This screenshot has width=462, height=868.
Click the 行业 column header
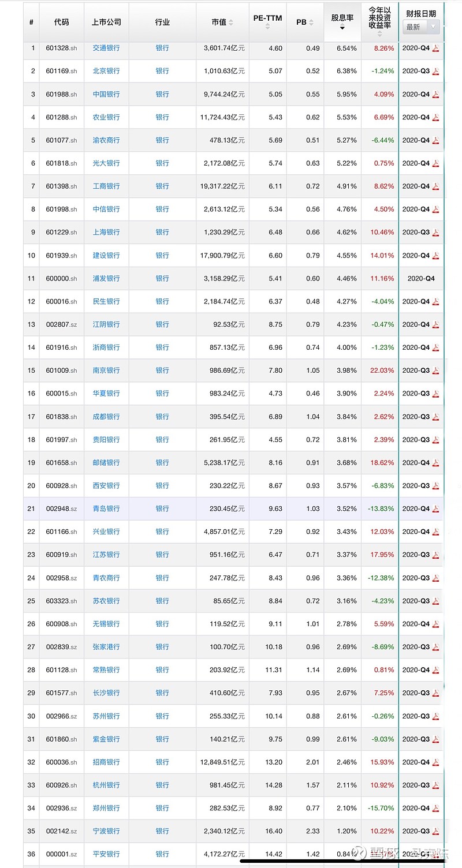pyautogui.click(x=162, y=23)
